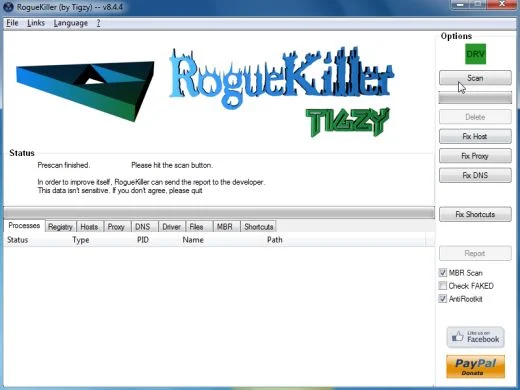Click the greyed-out Report button
The height and width of the screenshot is (390, 520).
[475, 253]
